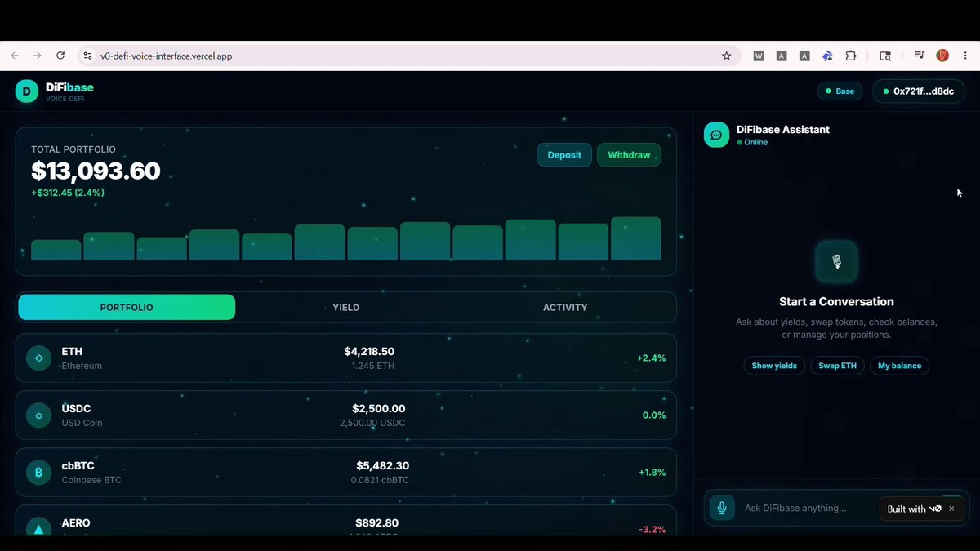The width and height of the screenshot is (980, 551).
Task: Click the tab search icon in toolbar
Action: click(884, 56)
